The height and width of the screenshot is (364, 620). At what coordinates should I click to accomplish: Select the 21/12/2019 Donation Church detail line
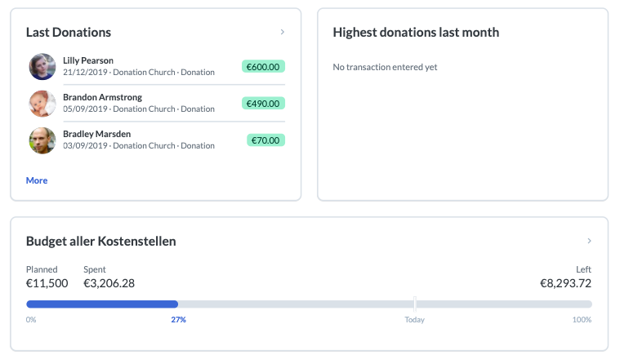(x=139, y=73)
